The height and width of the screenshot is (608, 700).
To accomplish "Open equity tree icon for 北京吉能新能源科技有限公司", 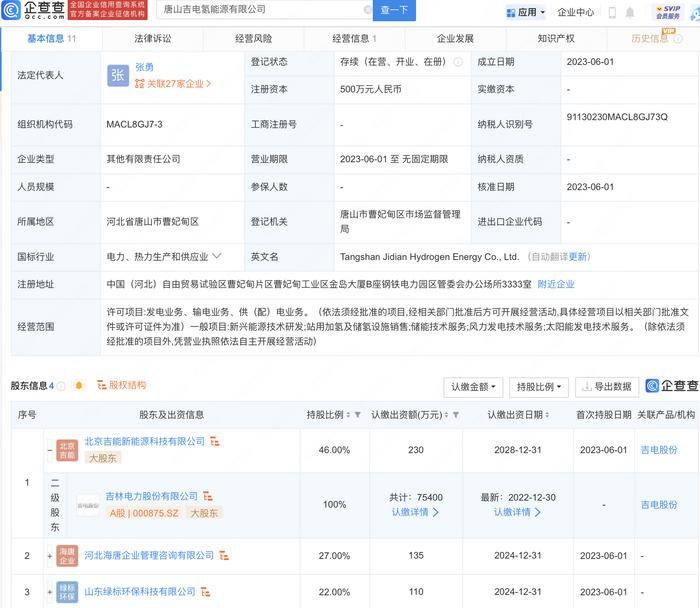I will 215,441.
